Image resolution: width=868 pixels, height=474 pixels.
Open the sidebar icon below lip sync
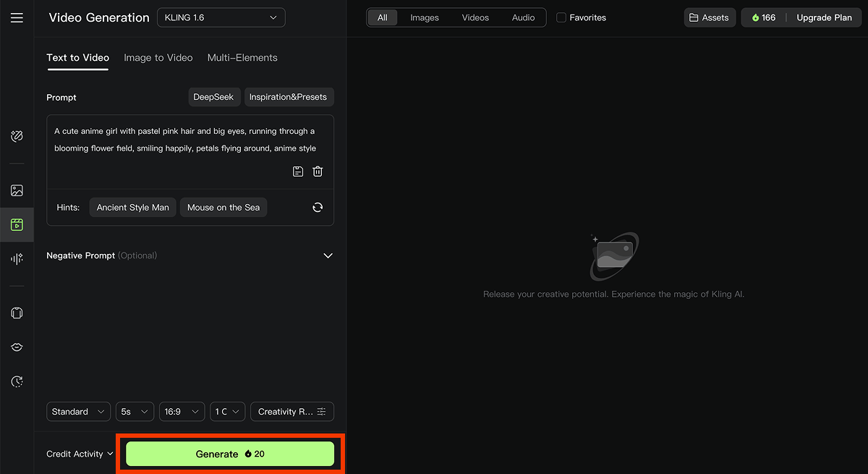[17, 381]
